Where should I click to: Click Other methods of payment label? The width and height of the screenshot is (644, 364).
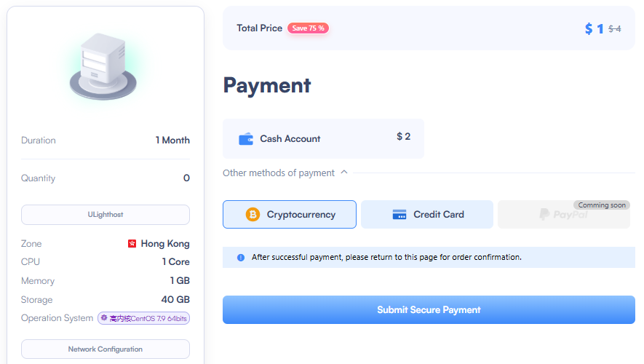pyautogui.click(x=279, y=173)
